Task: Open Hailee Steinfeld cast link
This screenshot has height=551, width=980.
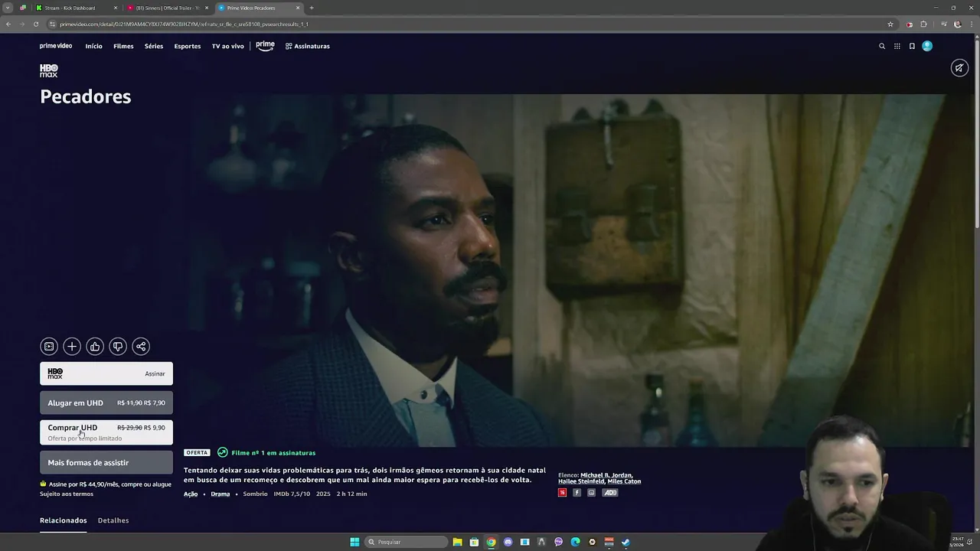Action: (x=581, y=481)
